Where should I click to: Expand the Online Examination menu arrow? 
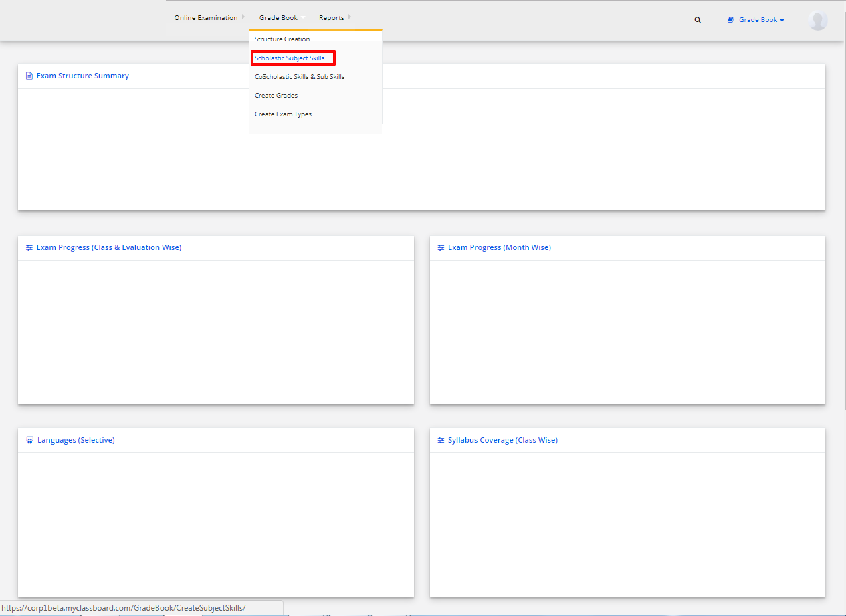(243, 17)
